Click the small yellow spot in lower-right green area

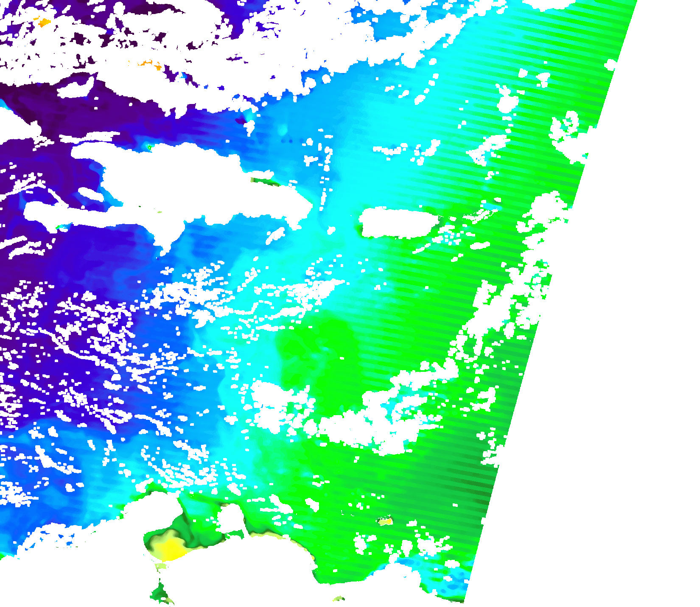386,521
